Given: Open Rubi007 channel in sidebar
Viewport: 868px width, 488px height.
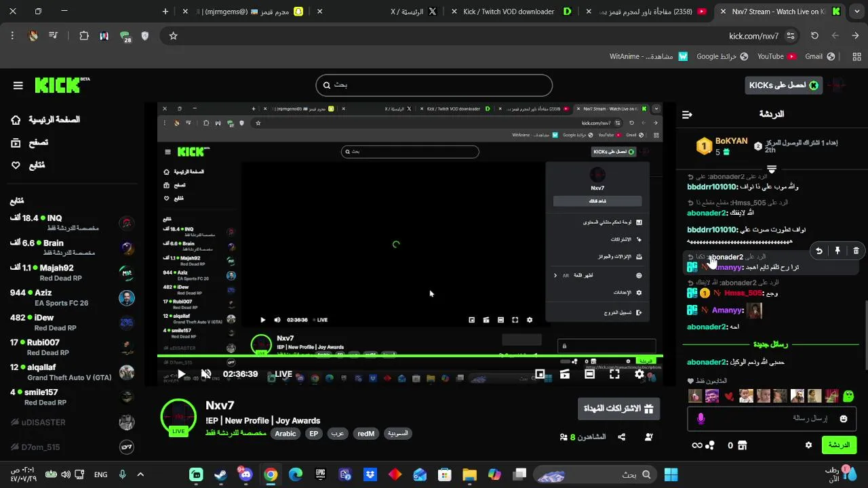Looking at the screenshot, I should [72, 347].
